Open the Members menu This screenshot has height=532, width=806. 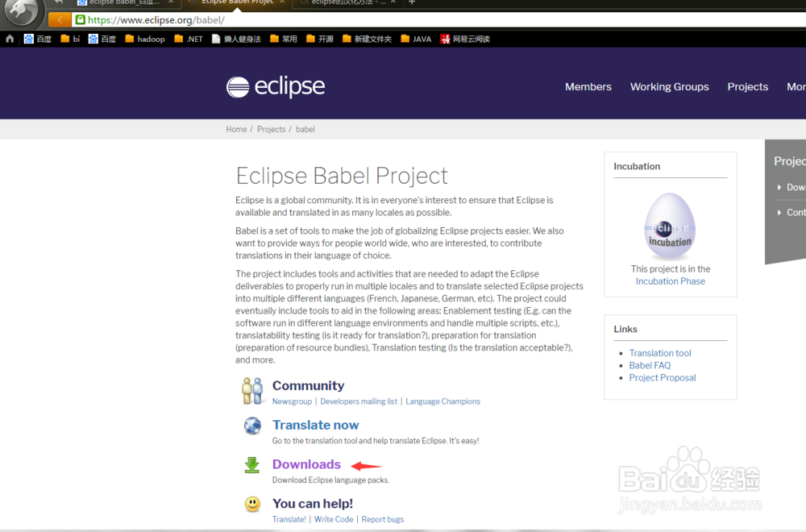click(x=588, y=87)
